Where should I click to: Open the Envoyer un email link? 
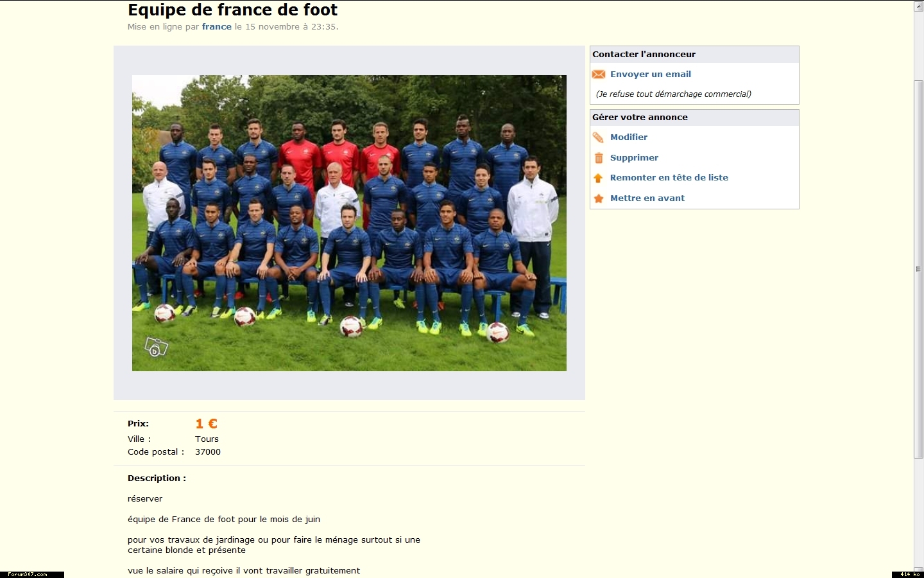tap(651, 74)
